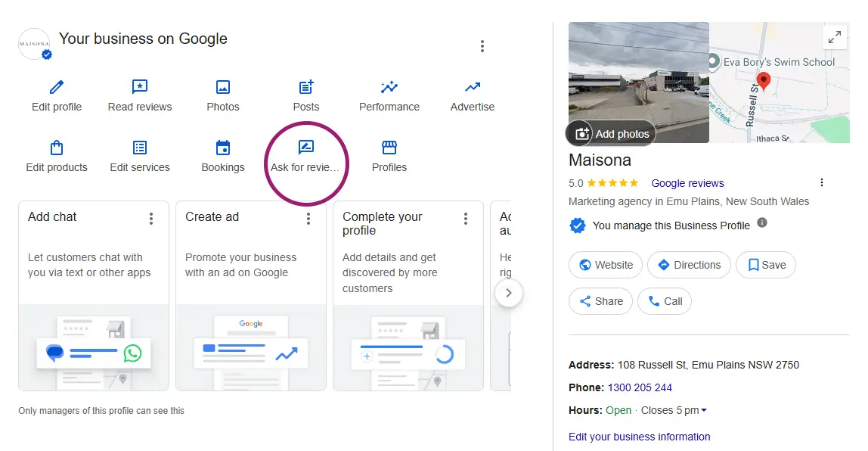This screenshot has width=868, height=451.
Task: Open Complete your profile card options menu
Action: [466, 219]
